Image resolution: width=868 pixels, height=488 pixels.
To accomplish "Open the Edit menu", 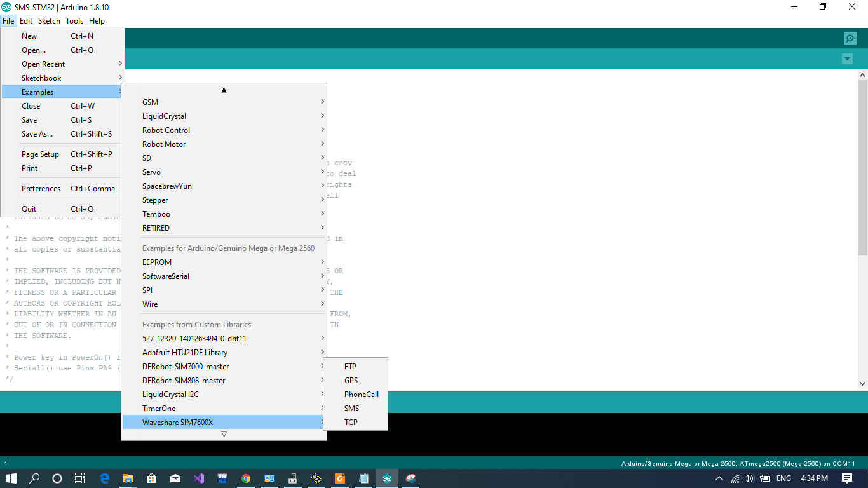I will click(26, 21).
